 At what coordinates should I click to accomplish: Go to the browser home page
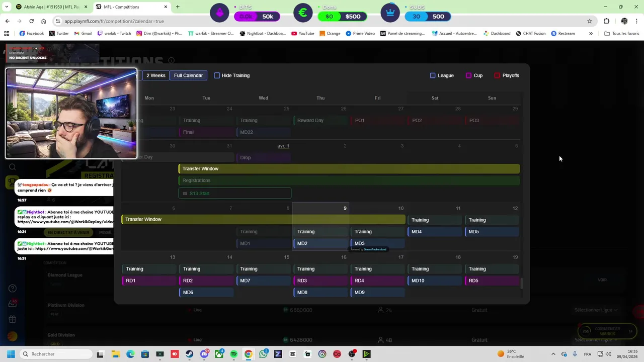tap(43, 21)
